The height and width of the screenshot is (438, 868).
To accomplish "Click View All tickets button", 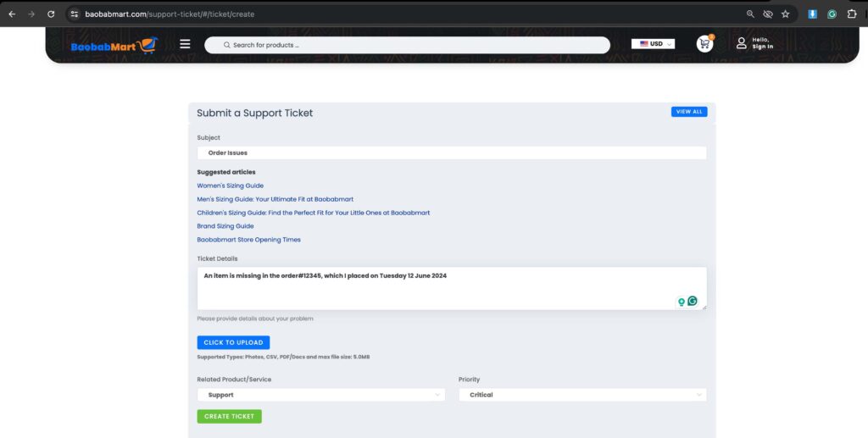I will [x=689, y=112].
